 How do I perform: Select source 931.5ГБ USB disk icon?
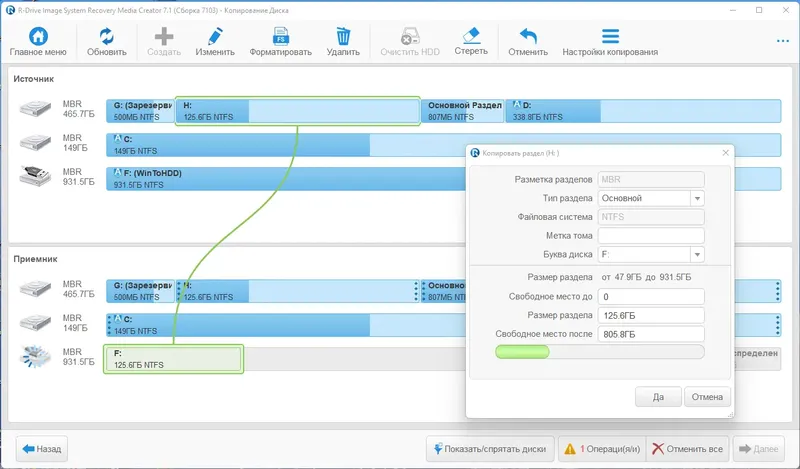coord(35,176)
